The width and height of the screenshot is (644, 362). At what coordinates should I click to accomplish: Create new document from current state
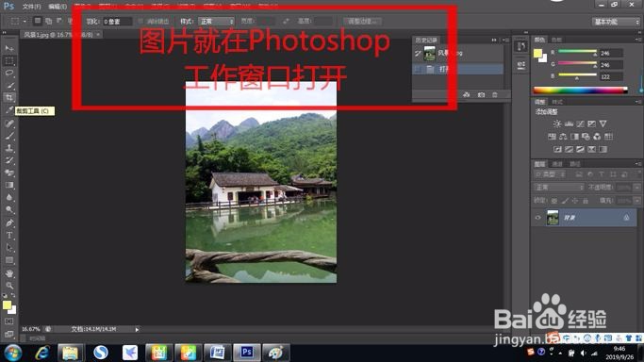coord(466,95)
